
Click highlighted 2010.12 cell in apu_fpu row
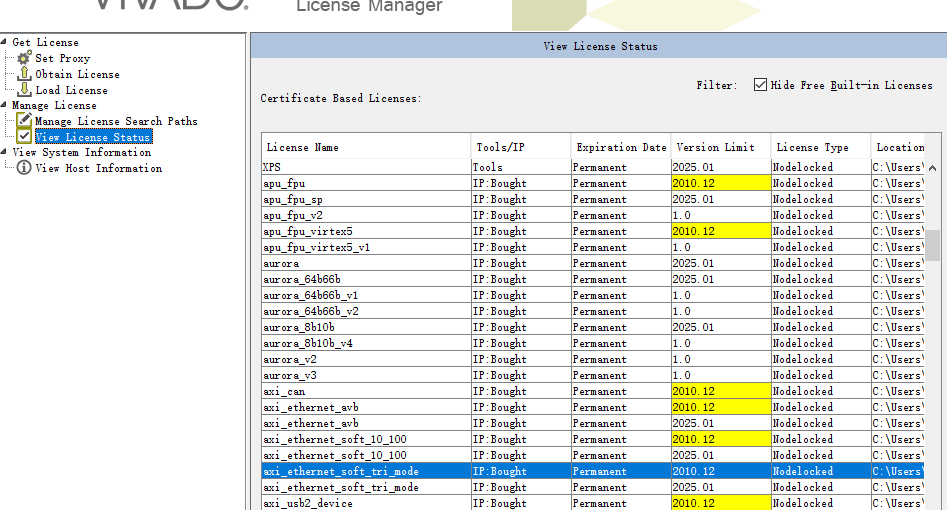point(721,183)
